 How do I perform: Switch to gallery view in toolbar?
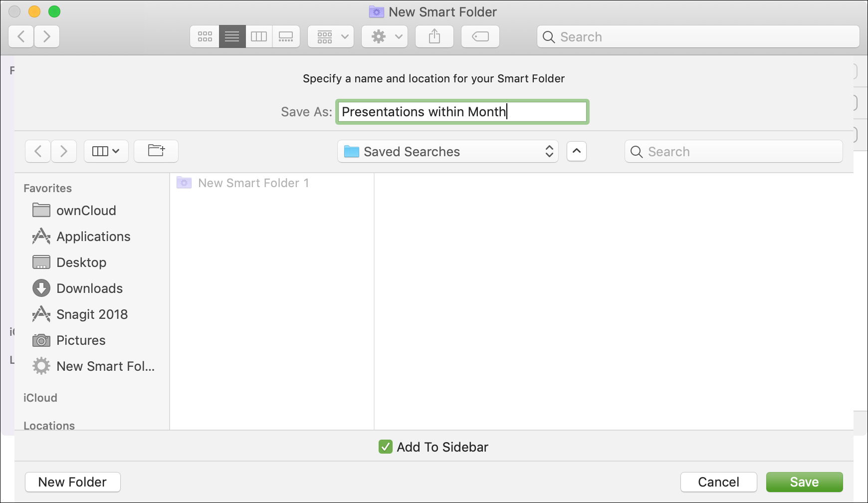tap(286, 36)
